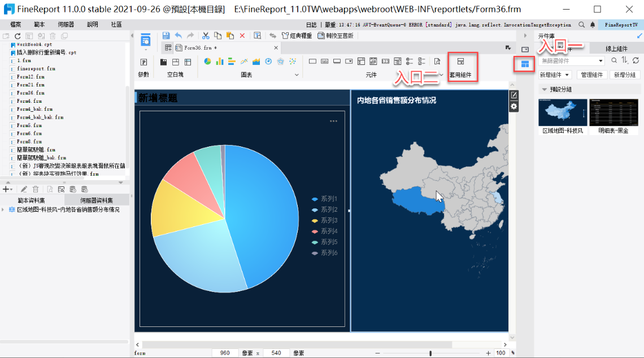
Task: Copy the selected component
Action: point(218,36)
